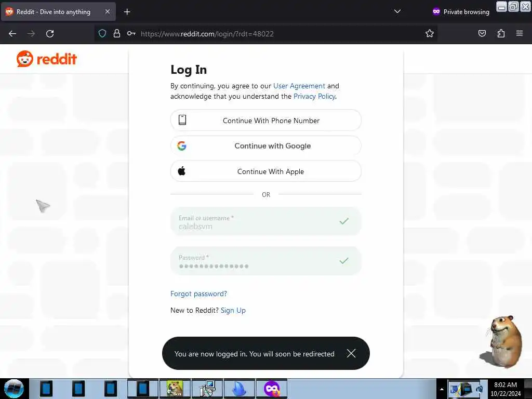Click the taskbar clock showing 8:02 AM
The image size is (532, 399).
pos(506,389)
